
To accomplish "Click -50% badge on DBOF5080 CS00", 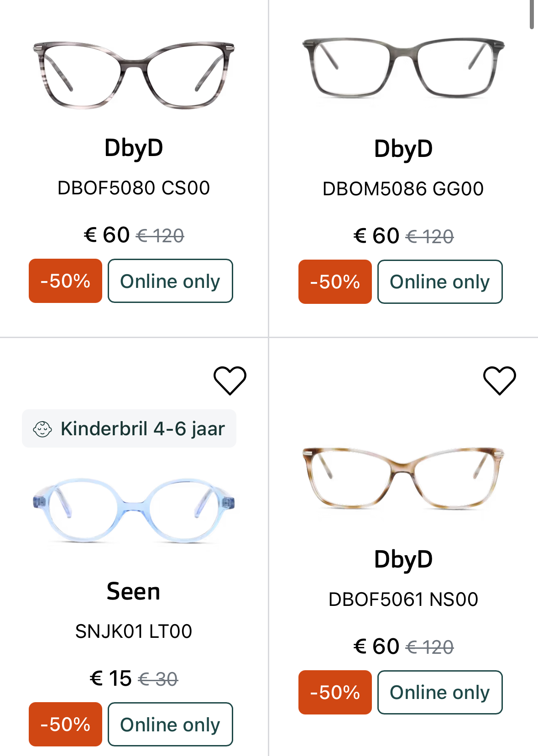I will pyautogui.click(x=65, y=281).
